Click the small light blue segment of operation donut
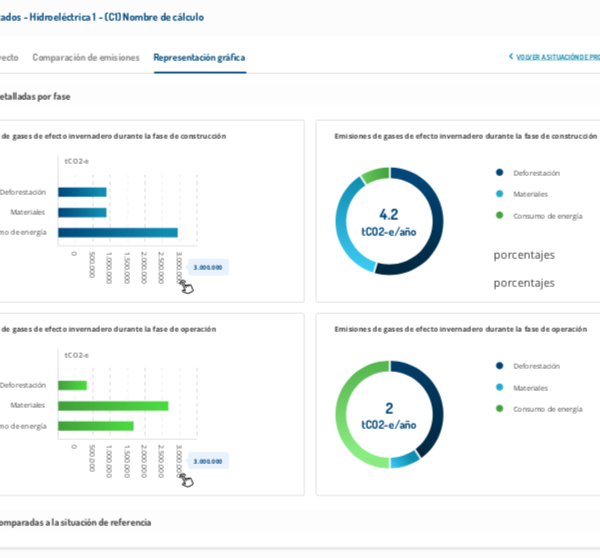This screenshot has height=558, width=600. [x=405, y=460]
